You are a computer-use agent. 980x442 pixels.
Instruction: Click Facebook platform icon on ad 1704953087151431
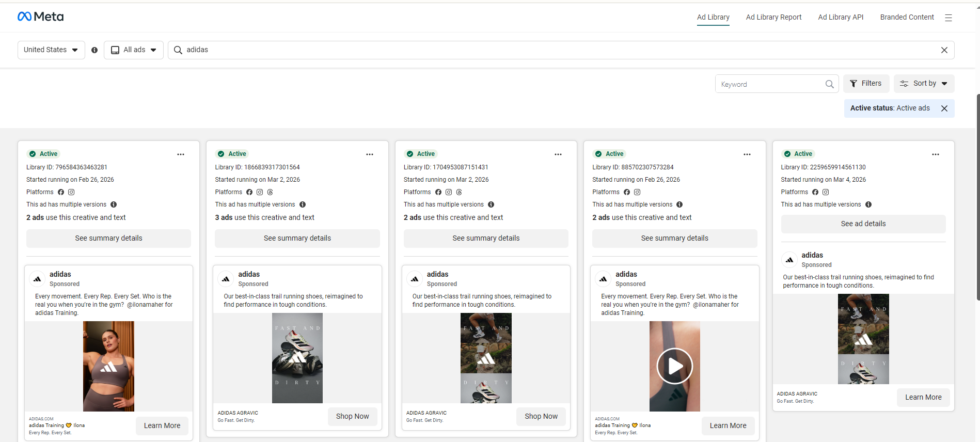(x=438, y=192)
